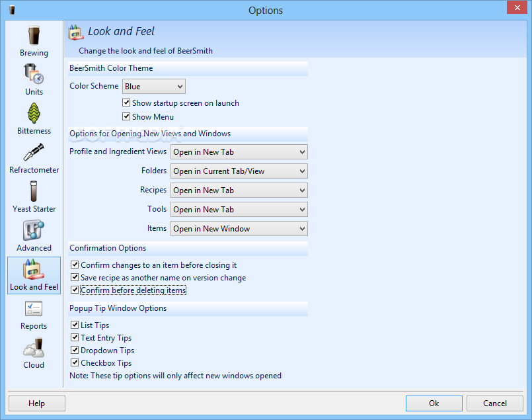This screenshot has height=420, width=532.
Task: Expand Profile and Ingredient Views dropdown
Action: click(x=239, y=151)
